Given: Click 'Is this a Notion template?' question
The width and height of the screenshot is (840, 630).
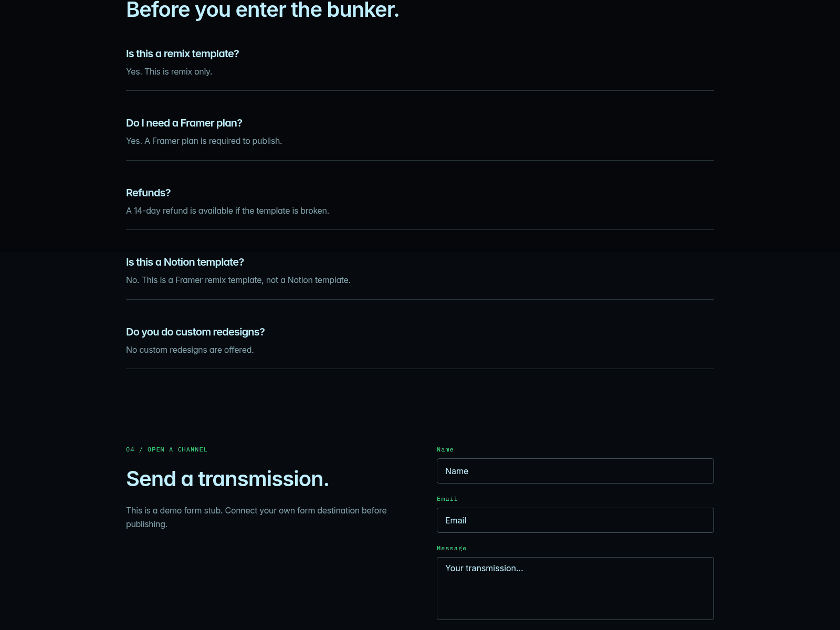Looking at the screenshot, I should [x=185, y=262].
